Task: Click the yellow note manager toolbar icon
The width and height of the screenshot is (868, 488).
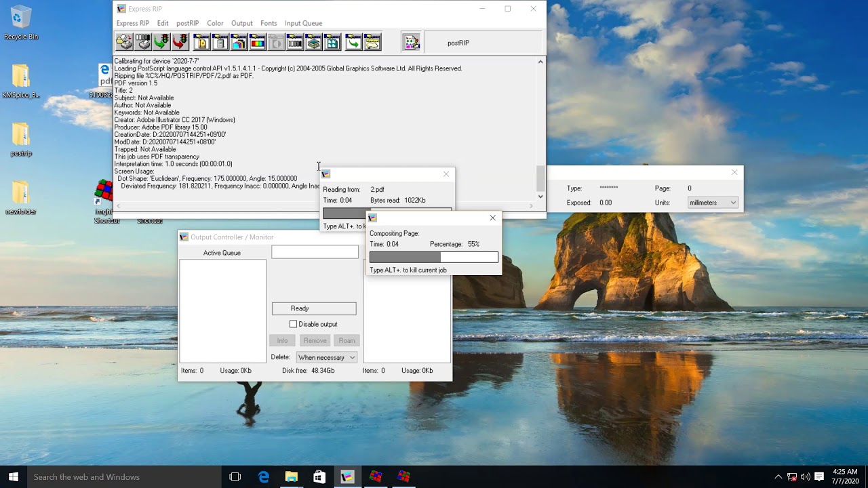Action: pos(372,43)
